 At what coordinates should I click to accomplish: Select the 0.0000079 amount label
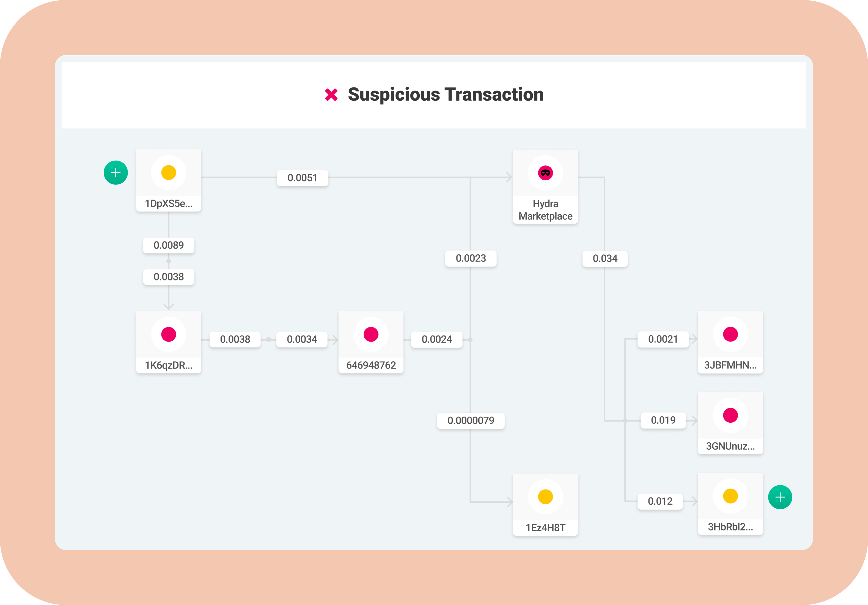click(x=471, y=420)
